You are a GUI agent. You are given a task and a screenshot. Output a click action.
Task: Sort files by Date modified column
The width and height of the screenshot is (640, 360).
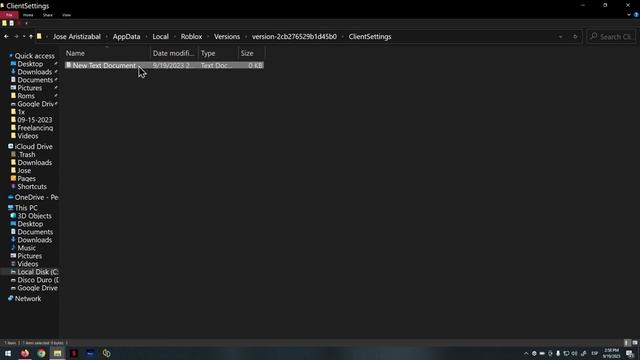point(174,53)
